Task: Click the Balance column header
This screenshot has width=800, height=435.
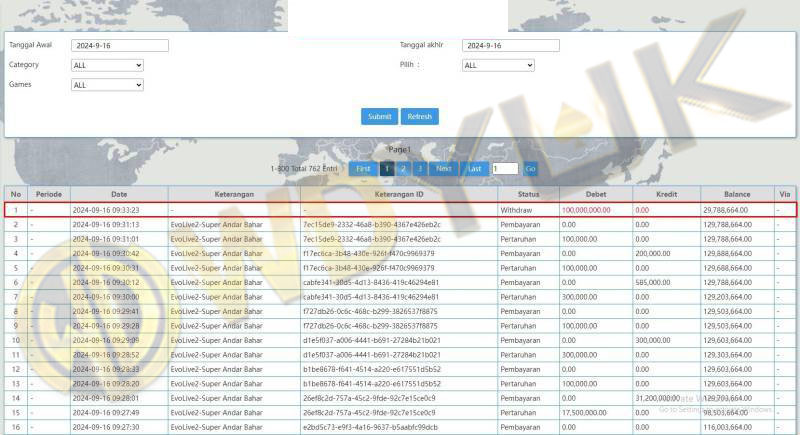Action: 737,193
